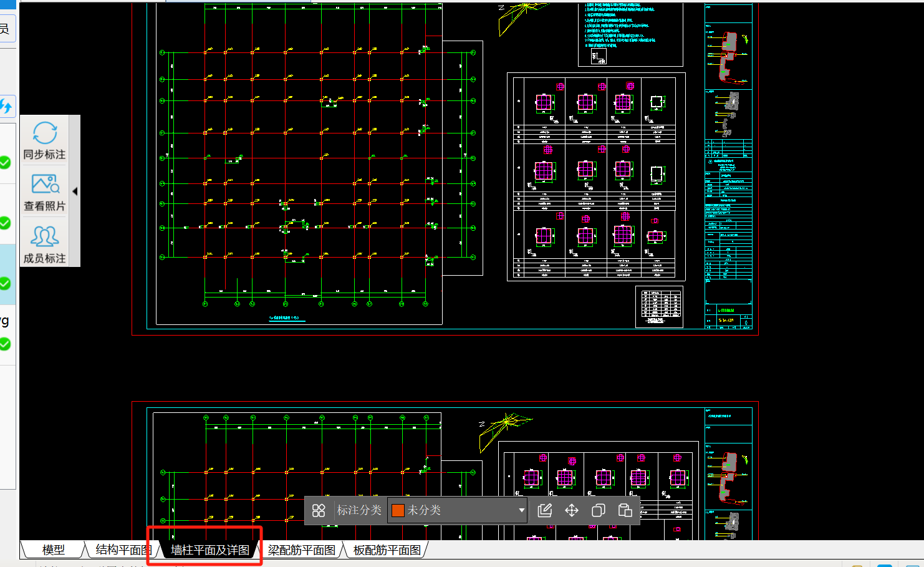This screenshot has height=567, width=924.
Task: Click the paste clipboard icon
Action: click(x=625, y=510)
